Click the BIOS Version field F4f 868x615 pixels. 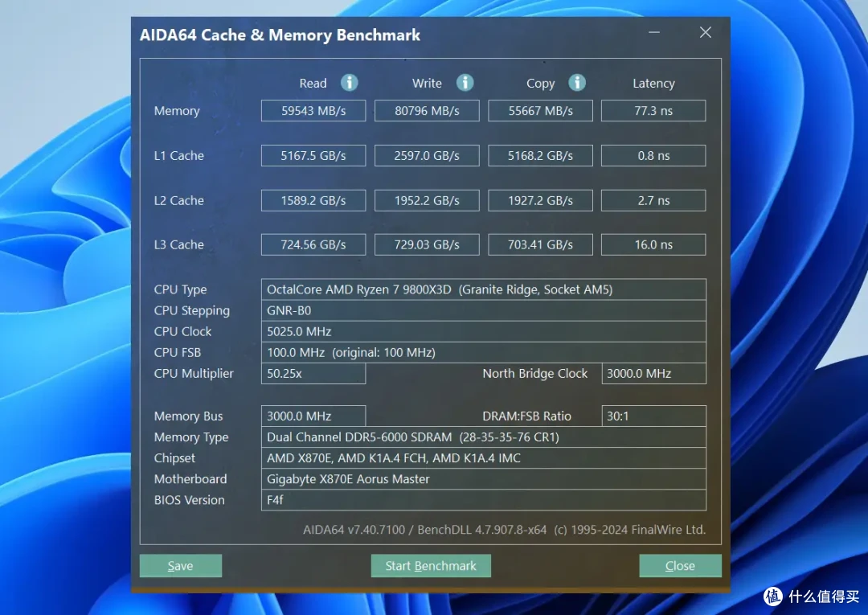484,500
